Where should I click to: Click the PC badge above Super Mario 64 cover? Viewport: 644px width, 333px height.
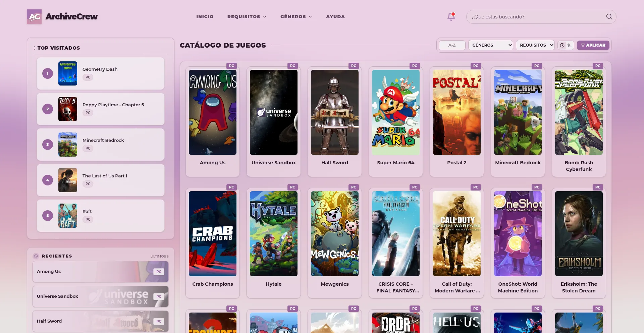pos(415,66)
